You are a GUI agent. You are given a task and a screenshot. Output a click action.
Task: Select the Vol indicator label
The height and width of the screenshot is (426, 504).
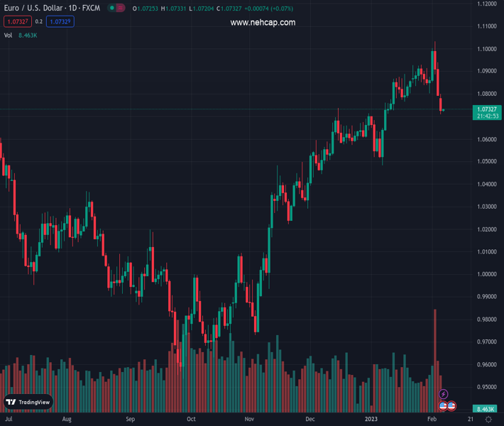click(8, 35)
